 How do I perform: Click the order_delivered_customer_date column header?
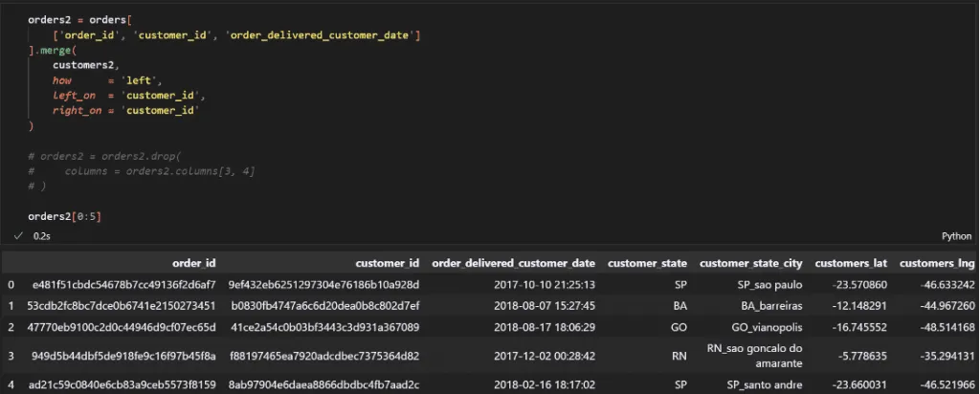[x=513, y=264]
